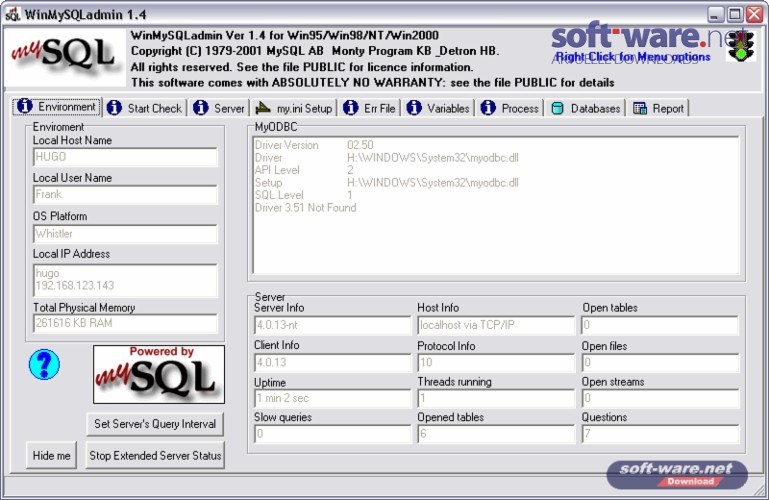Click the Hide me button
Image resolution: width=769 pixels, height=500 pixels.
click(x=51, y=456)
